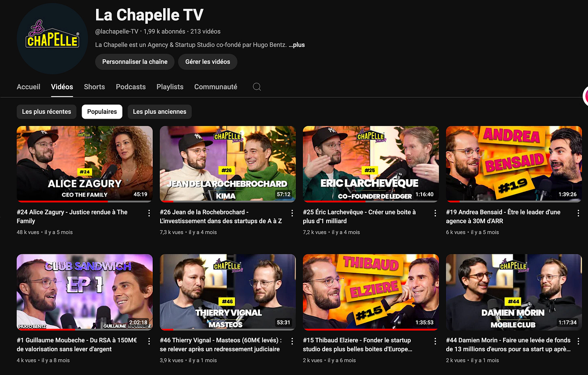Image resolution: width=588 pixels, height=375 pixels.
Task: Click the red watch-progress bar on Alice Zagury thumbnail
Action: click(62, 201)
